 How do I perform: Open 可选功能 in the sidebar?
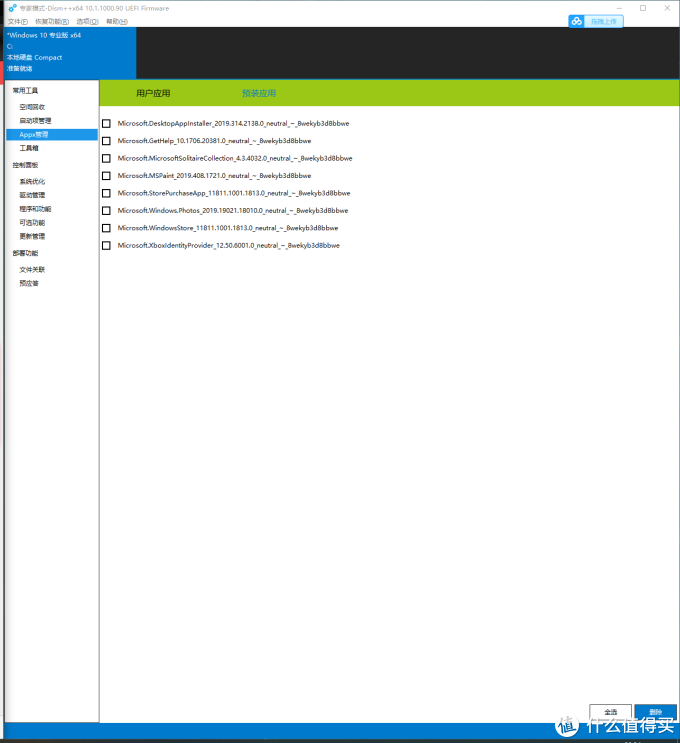[x=32, y=223]
